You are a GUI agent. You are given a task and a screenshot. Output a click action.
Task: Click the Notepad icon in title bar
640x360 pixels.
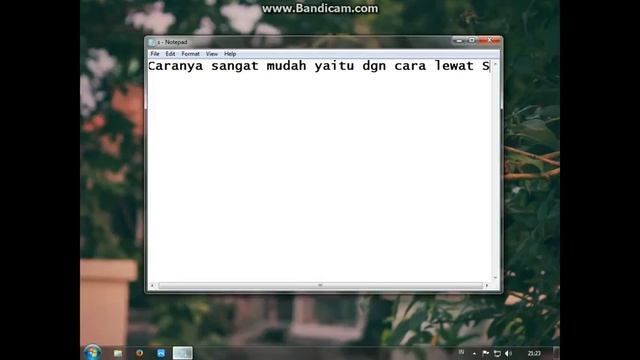coord(152,42)
